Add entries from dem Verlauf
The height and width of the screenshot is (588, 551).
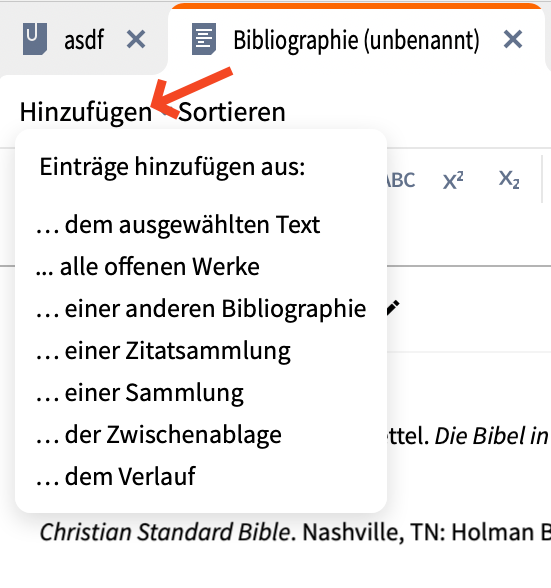[x=116, y=477]
